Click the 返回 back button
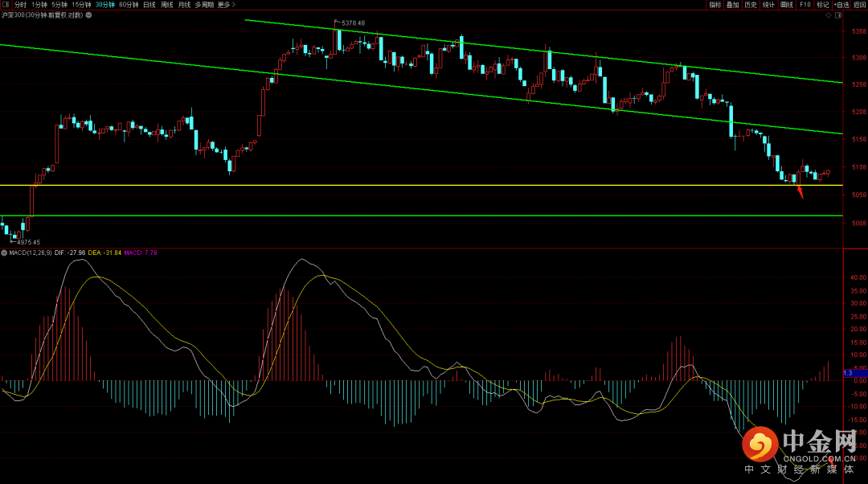This screenshot has width=868, height=484. [859, 5]
